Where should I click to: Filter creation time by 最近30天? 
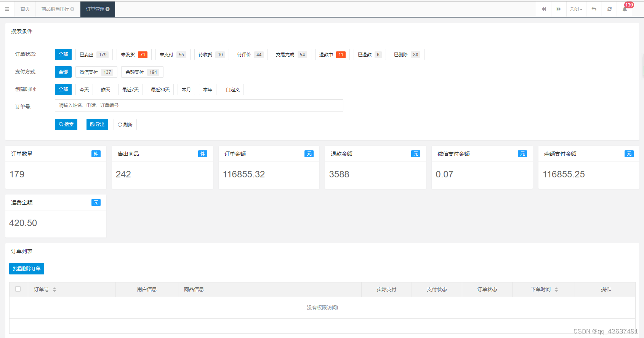160,89
